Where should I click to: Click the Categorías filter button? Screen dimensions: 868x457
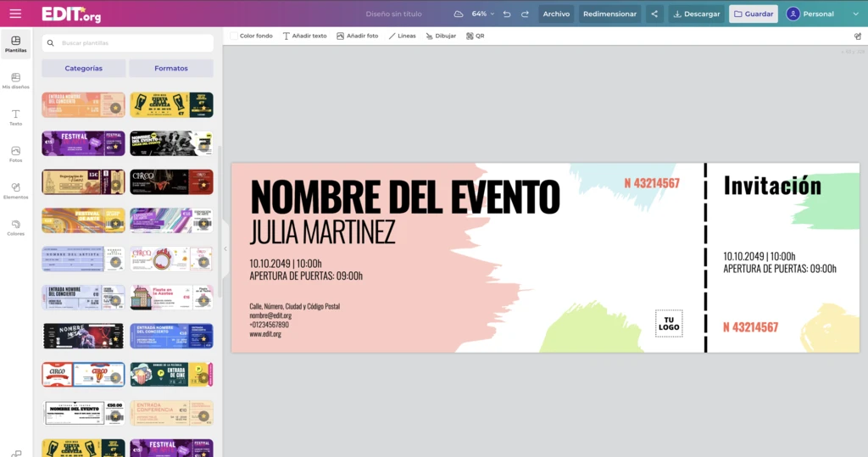pos(83,68)
